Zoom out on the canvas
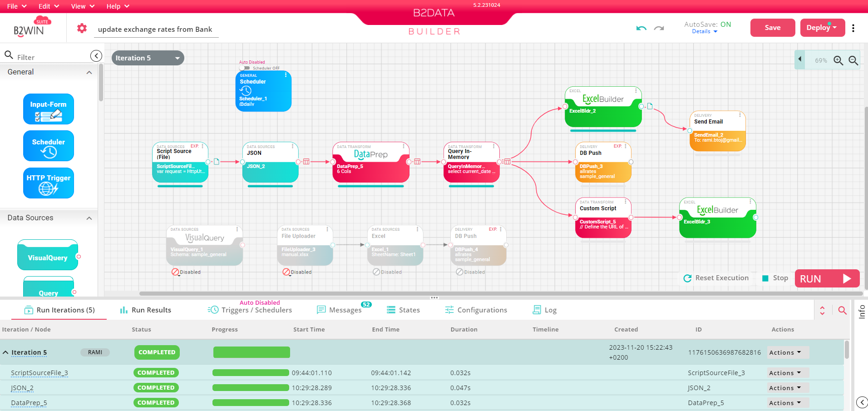The image size is (868, 411). pyautogui.click(x=853, y=60)
